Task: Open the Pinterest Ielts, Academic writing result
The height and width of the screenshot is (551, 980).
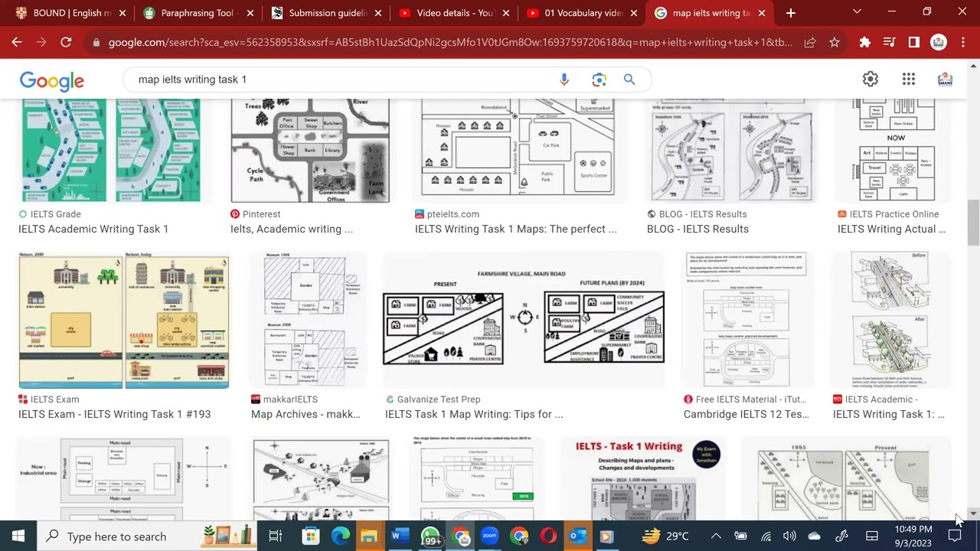Action: [x=292, y=229]
